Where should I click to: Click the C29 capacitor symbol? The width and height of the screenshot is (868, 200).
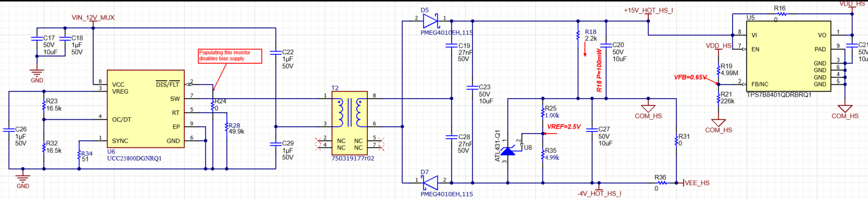pos(275,144)
